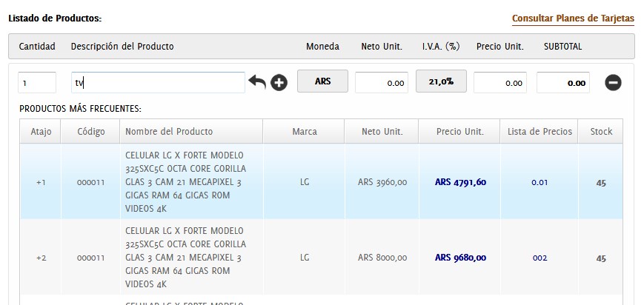Click the undo arrow icon beside description field
The image size is (644, 305).
coord(256,82)
